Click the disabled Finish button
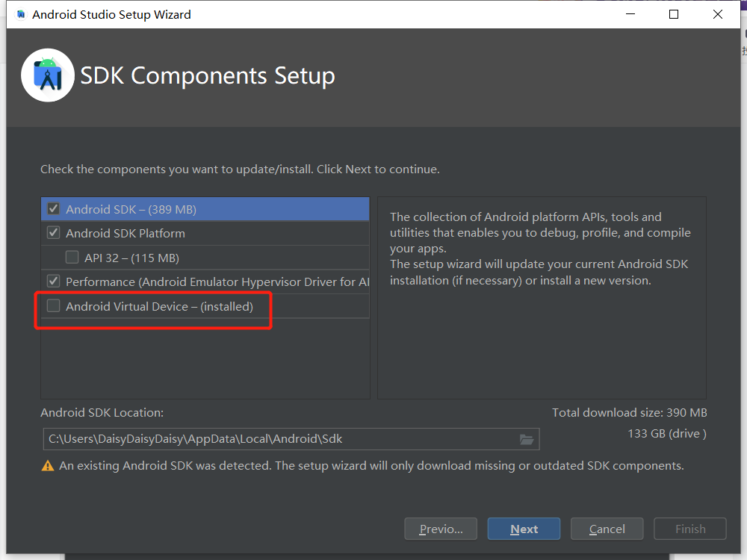The width and height of the screenshot is (747, 560). [x=689, y=529]
